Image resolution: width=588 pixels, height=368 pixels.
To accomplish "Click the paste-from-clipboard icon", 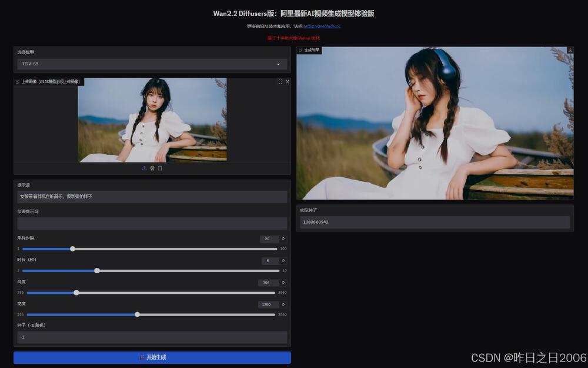I will point(159,168).
